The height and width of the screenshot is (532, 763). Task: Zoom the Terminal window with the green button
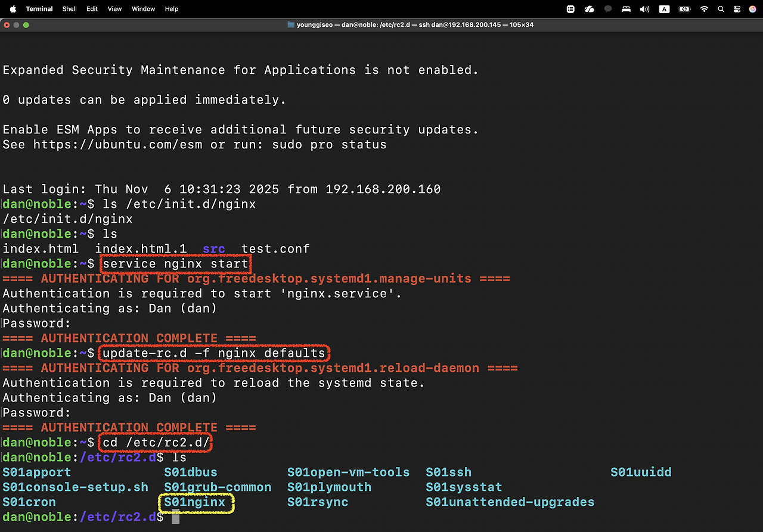pyautogui.click(x=26, y=25)
